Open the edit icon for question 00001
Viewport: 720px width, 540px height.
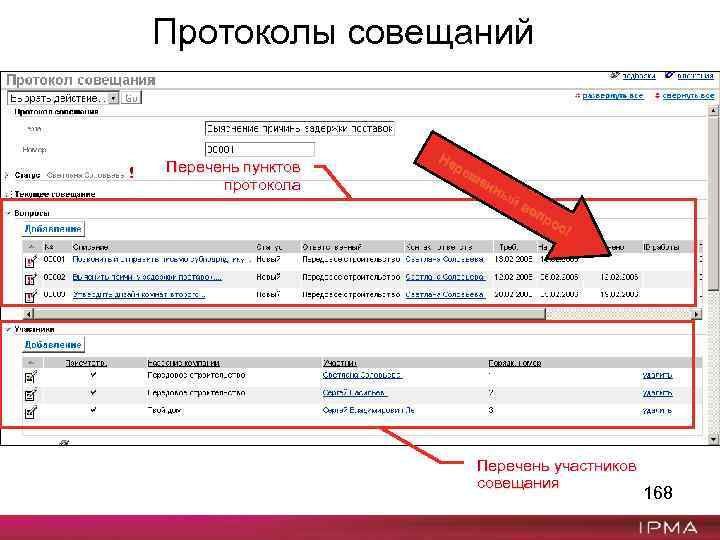coord(30,261)
